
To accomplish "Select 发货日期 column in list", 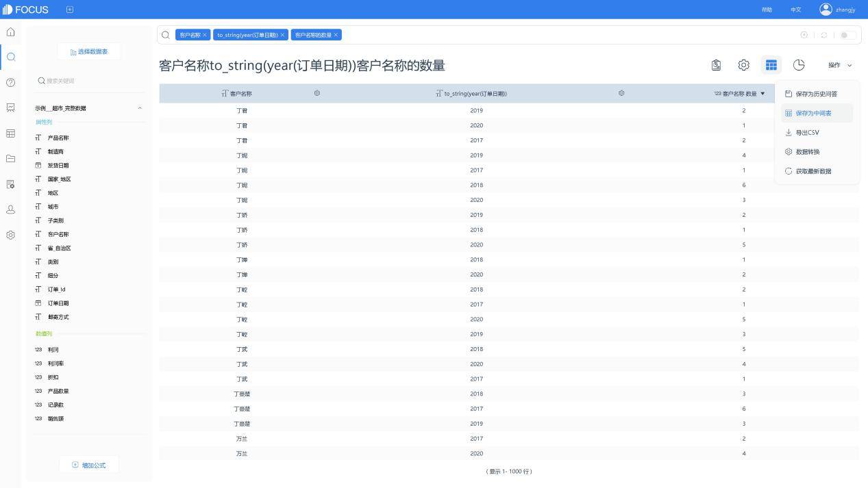I will (x=58, y=166).
